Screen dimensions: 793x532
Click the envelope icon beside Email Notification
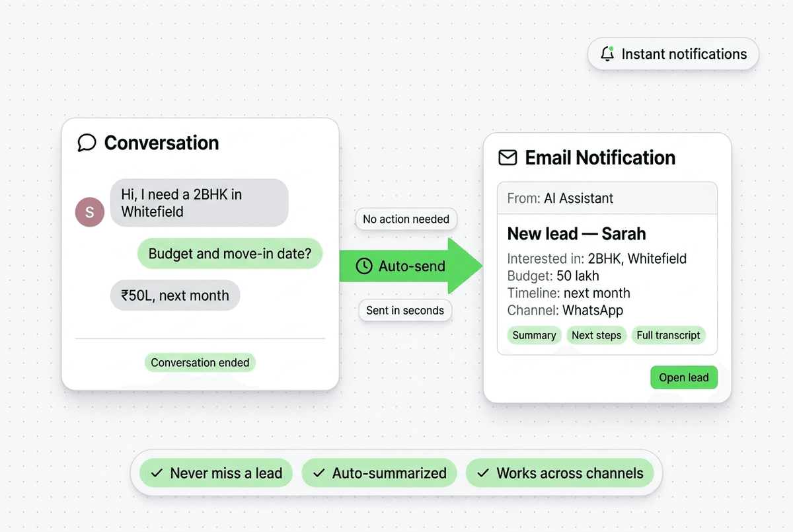click(x=508, y=158)
